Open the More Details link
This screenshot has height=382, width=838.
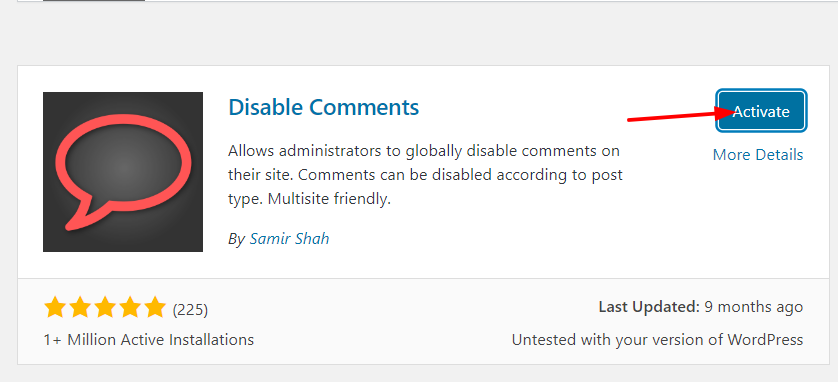(x=758, y=155)
